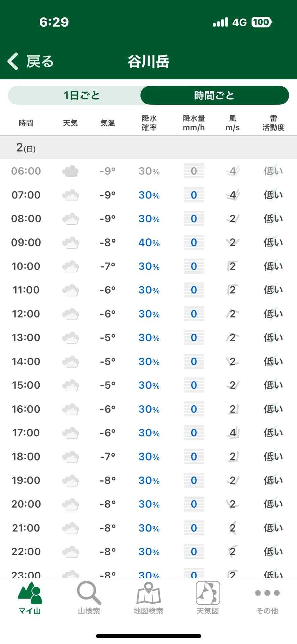Tap the back chevron arrow

click(x=13, y=61)
